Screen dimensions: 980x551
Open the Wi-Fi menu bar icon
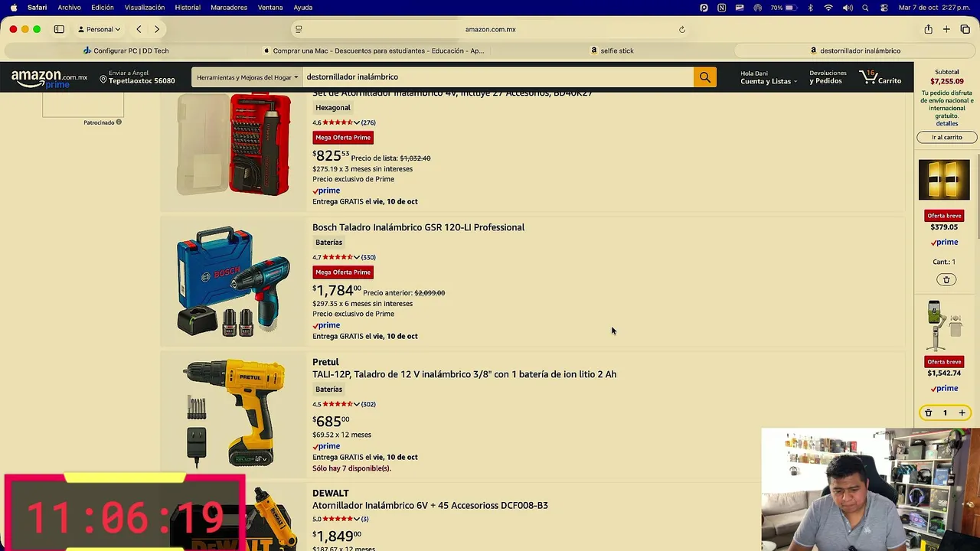coord(828,8)
